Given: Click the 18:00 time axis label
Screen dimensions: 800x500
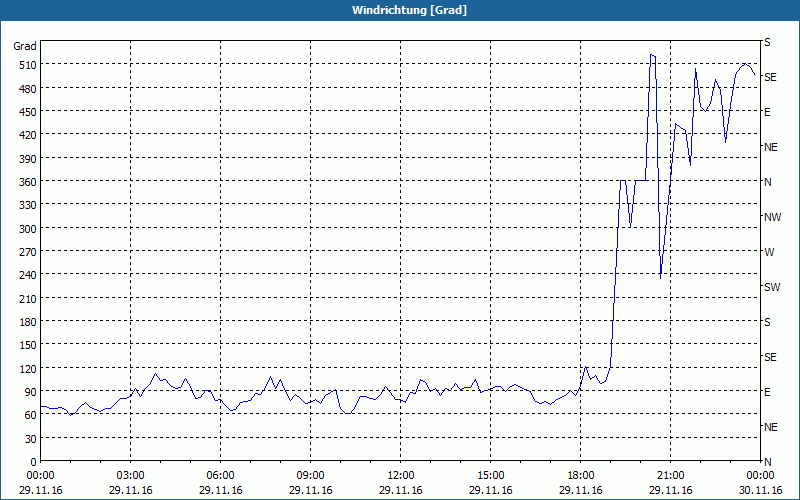Looking at the screenshot, I should click(x=581, y=476).
